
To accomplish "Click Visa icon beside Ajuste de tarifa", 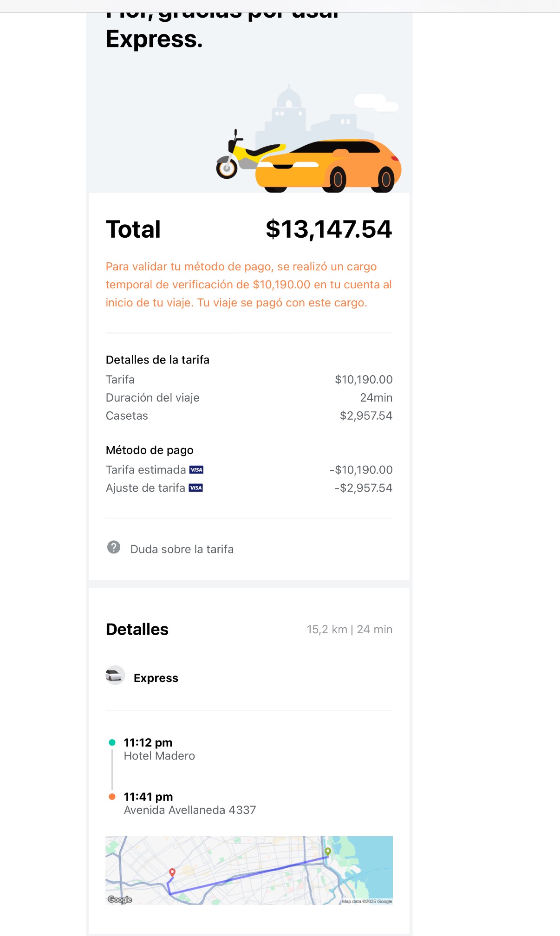I will (196, 488).
